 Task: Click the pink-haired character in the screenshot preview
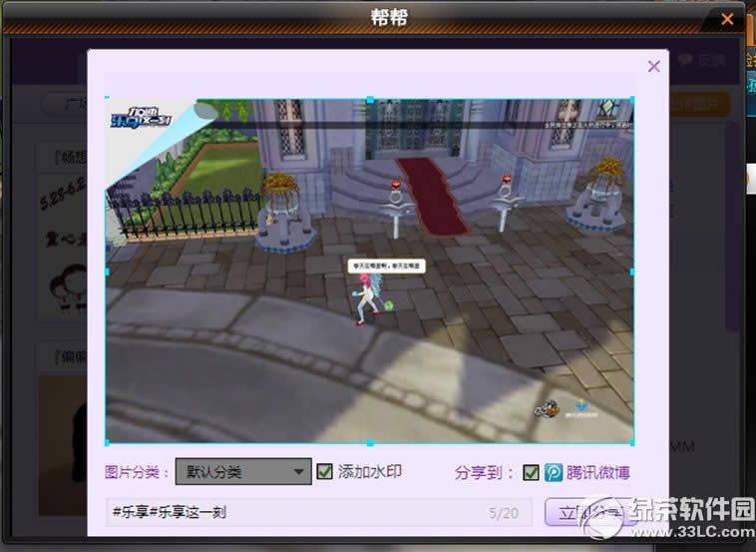[x=368, y=299]
